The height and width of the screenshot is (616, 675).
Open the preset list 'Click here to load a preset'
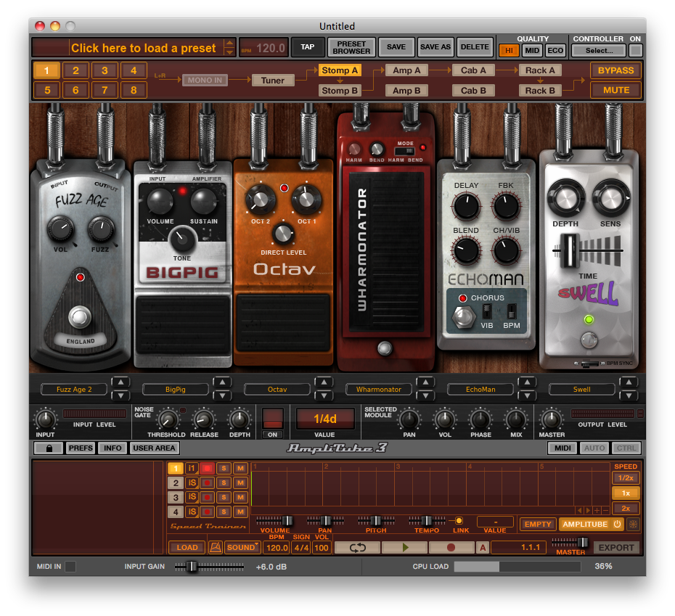click(x=144, y=48)
